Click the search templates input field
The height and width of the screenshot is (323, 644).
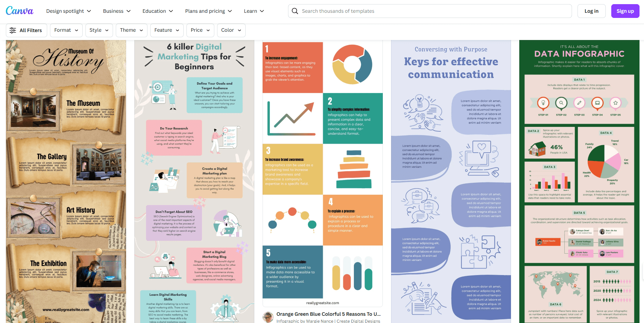tap(434, 11)
